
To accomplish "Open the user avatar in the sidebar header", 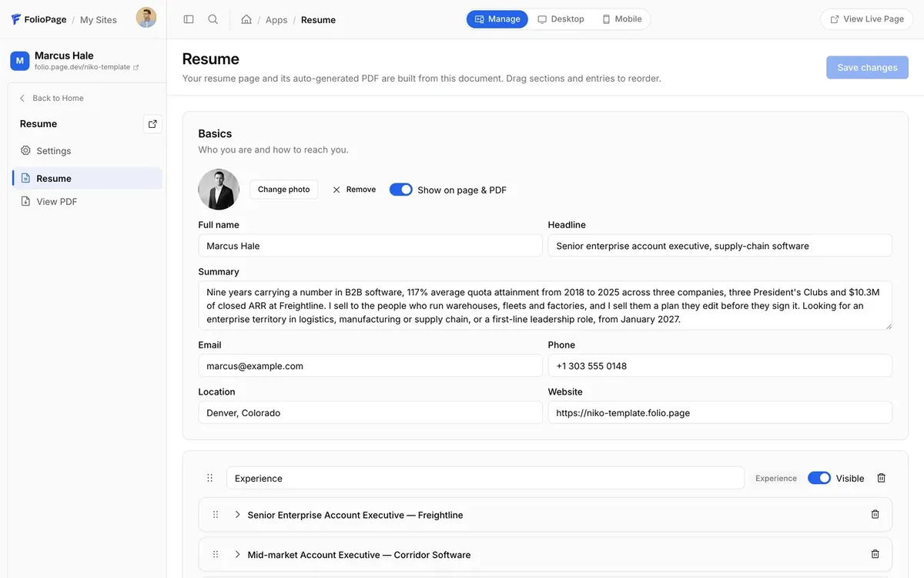I will click(x=146, y=18).
